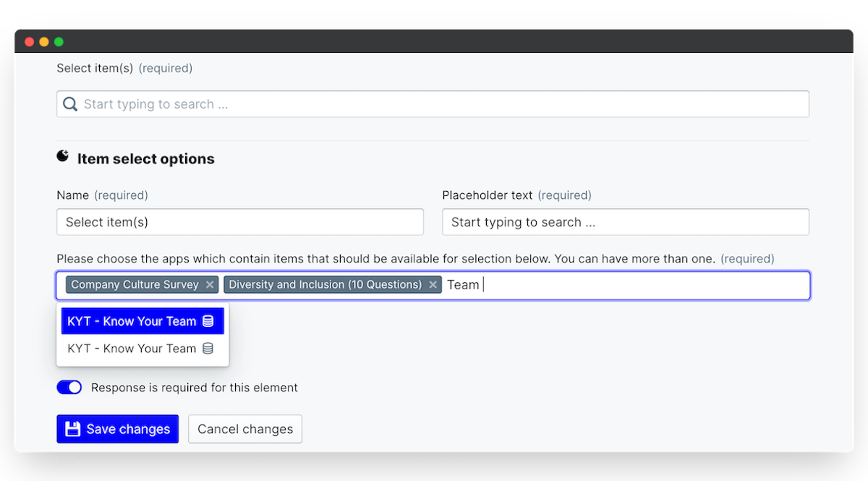
Task: Remove the Diversity and Inclusion tag
Action: (433, 285)
